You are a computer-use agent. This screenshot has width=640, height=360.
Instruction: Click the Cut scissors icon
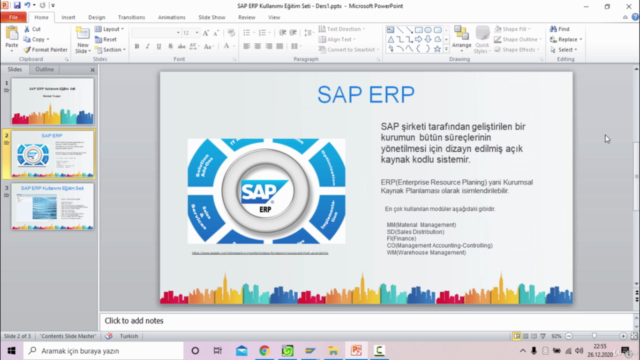click(x=27, y=29)
